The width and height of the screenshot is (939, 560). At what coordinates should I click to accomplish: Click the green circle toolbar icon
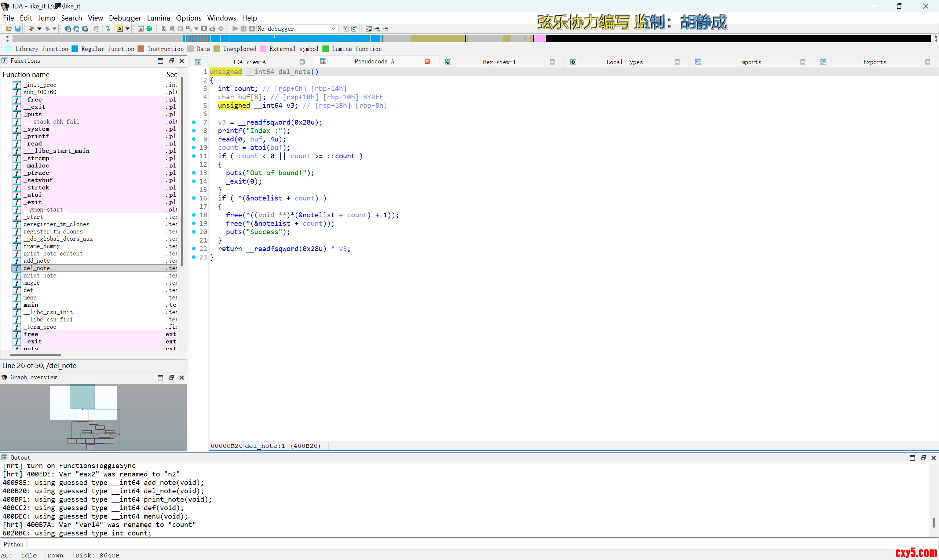(150, 29)
